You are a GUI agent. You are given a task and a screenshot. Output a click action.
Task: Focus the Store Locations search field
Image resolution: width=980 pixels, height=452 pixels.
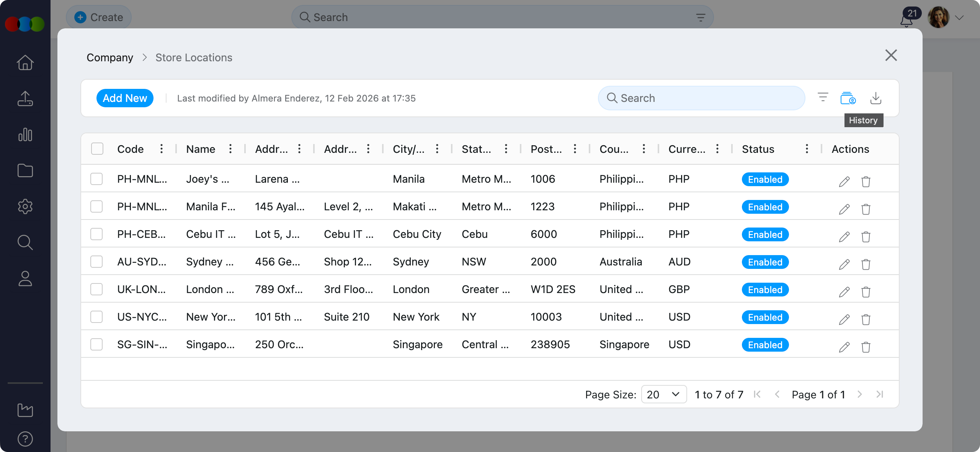(701, 98)
